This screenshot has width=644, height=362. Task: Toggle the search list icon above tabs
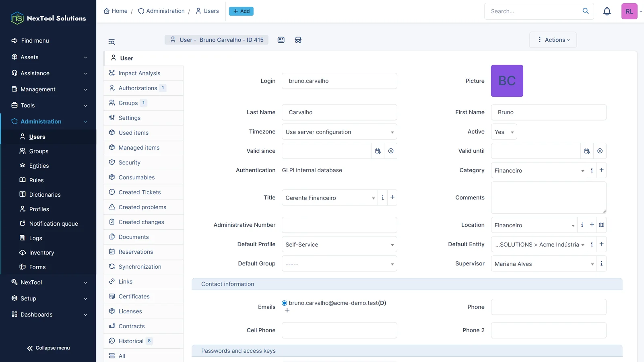click(111, 42)
